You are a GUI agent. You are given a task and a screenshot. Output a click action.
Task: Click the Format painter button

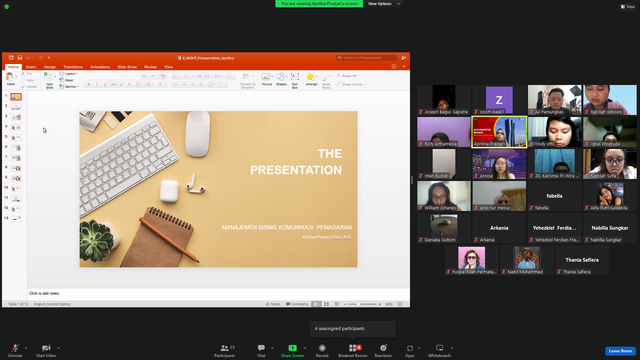coord(29,87)
